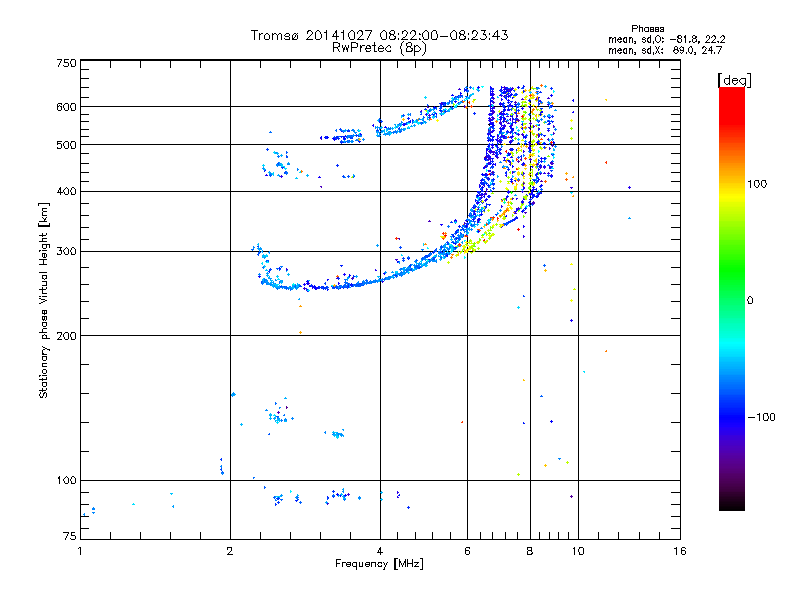Click the 'Stationary phase Virtual Height [km]' axis label
This screenshot has height=600, width=800.
[44, 301]
